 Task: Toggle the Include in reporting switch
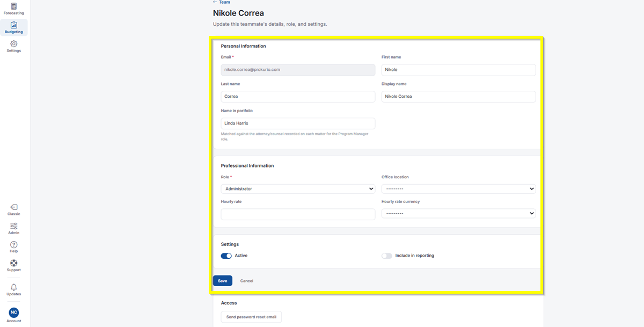tap(387, 256)
